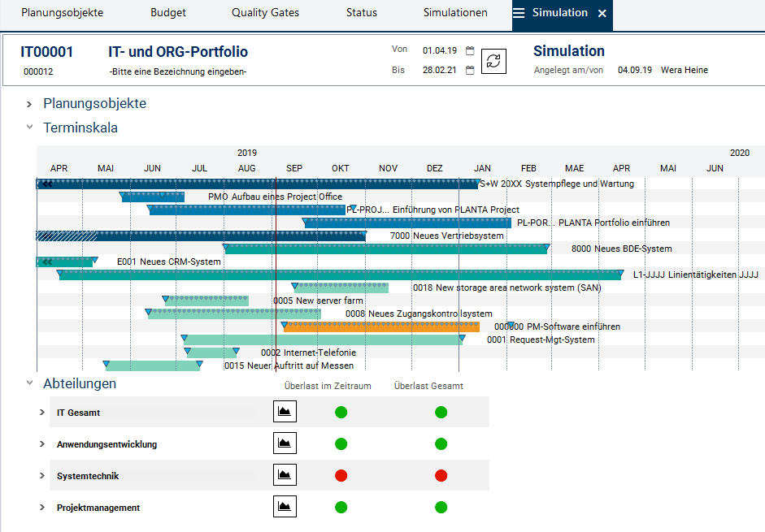Close the Simulation tab
Image resolution: width=765 pixels, height=532 pixels.
(602, 14)
